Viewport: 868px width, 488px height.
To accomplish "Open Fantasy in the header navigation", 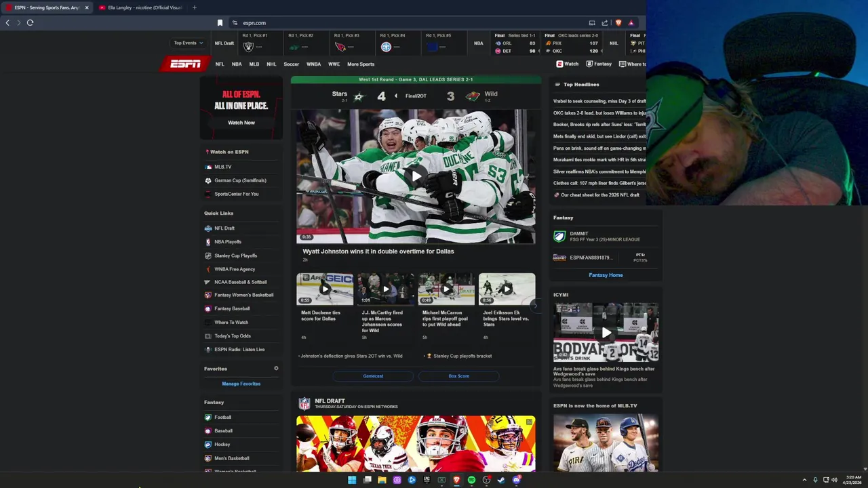I will (599, 64).
